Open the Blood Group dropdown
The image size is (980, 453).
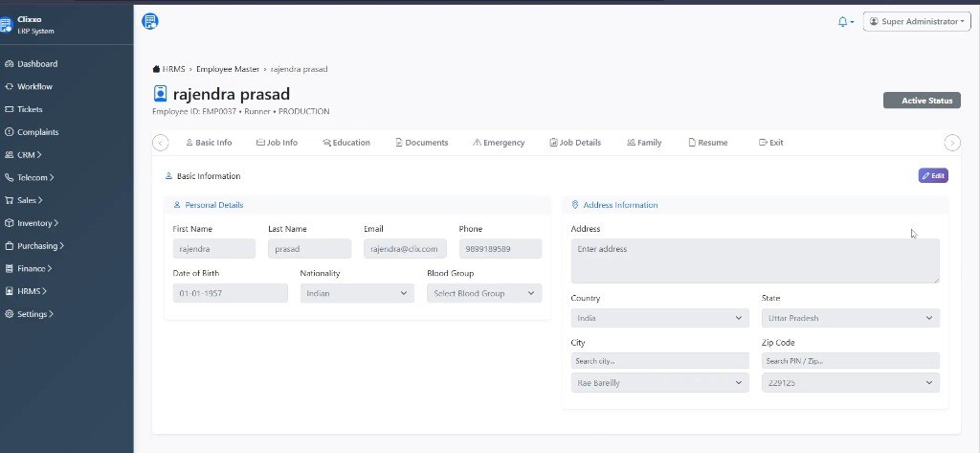click(484, 293)
